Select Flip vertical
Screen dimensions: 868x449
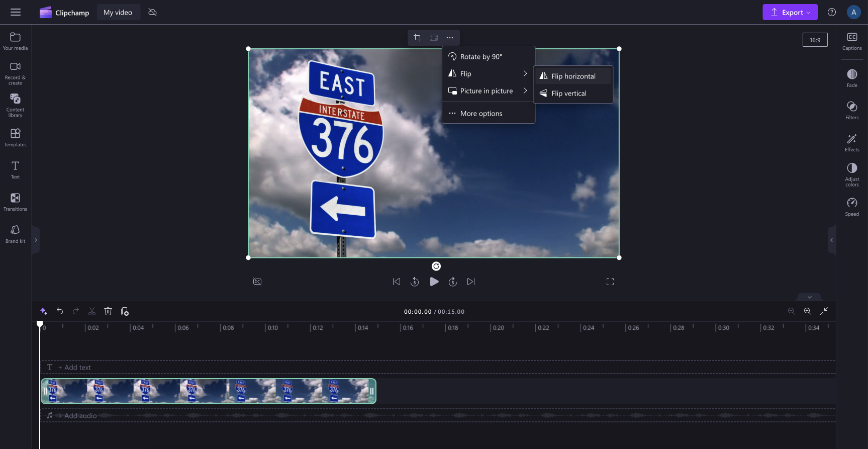point(573,93)
